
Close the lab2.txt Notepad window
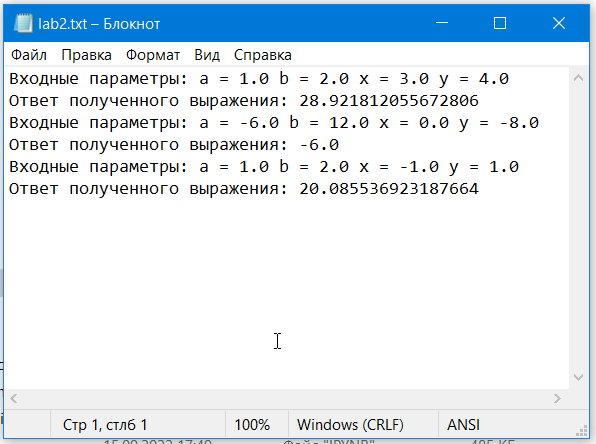(559, 23)
